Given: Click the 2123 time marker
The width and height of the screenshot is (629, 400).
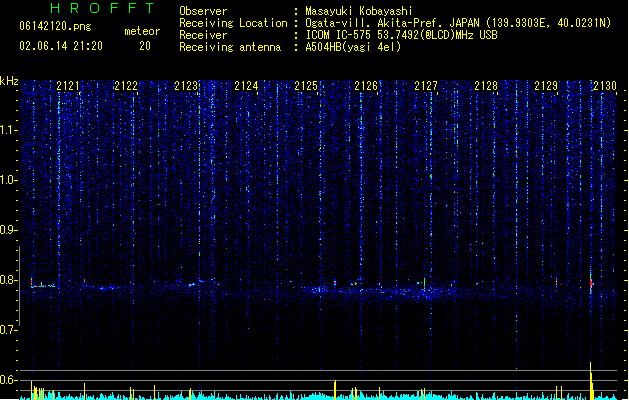Looking at the screenshot, I should pos(186,86).
